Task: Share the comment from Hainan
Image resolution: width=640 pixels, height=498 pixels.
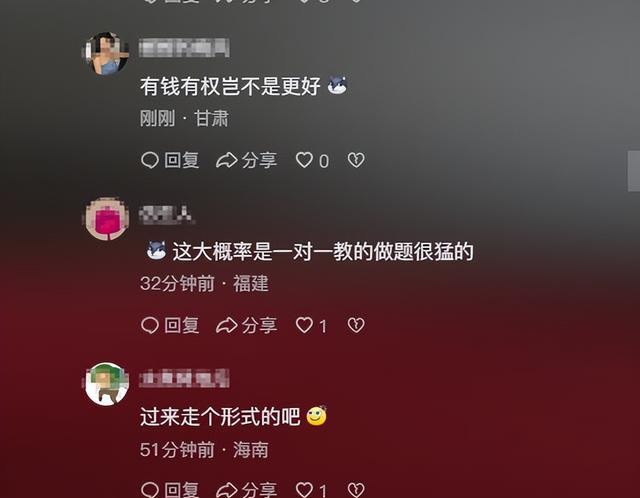Action: pos(247,489)
